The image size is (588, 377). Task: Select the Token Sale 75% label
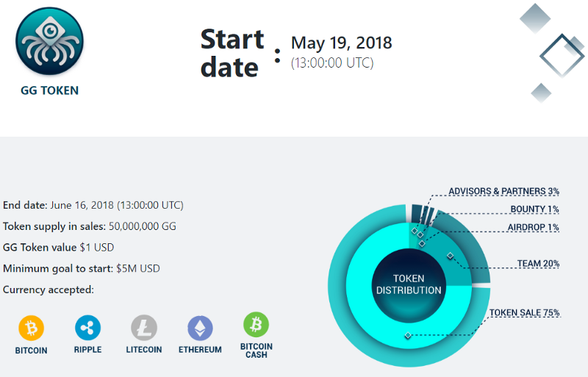[525, 313]
